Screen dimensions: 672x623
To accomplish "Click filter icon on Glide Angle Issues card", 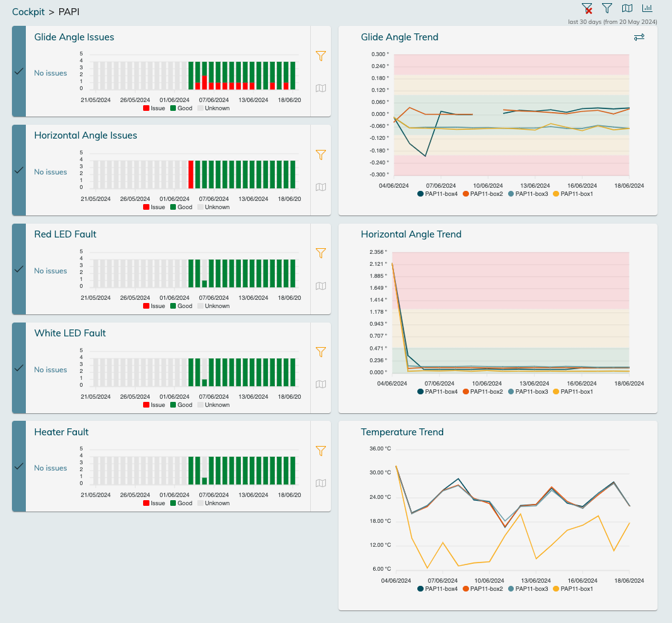I will [321, 56].
